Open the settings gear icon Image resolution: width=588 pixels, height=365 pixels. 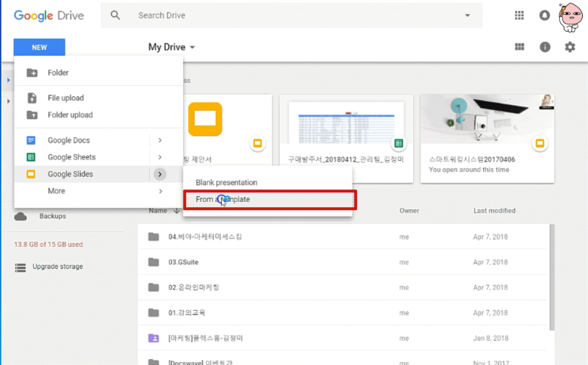pyautogui.click(x=570, y=47)
